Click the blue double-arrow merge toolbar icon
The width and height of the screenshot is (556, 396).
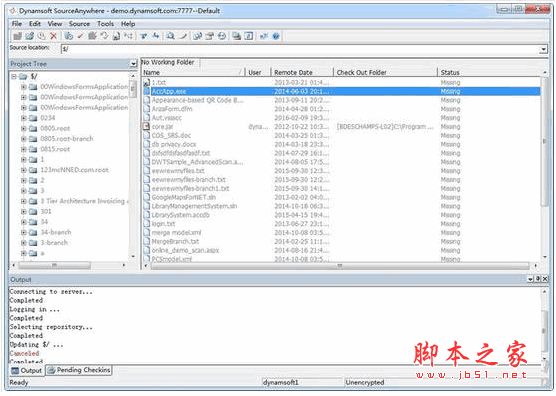[x=156, y=36]
